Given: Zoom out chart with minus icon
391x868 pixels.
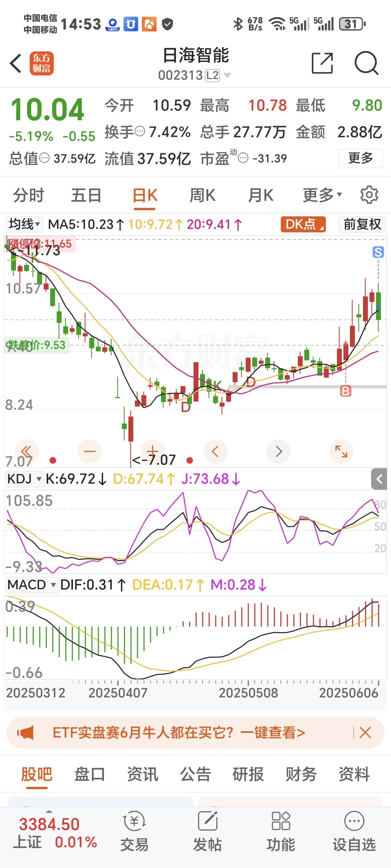Looking at the screenshot, I should coord(90,451).
